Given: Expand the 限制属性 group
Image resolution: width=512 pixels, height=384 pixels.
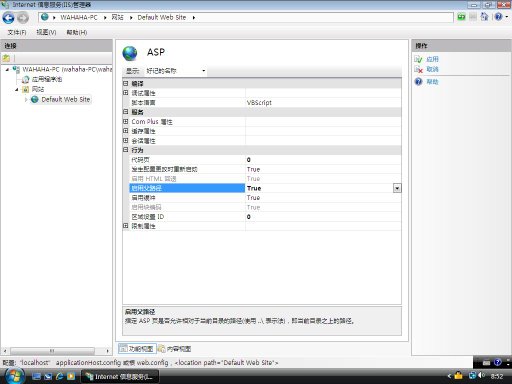Looking at the screenshot, I should (126, 226).
